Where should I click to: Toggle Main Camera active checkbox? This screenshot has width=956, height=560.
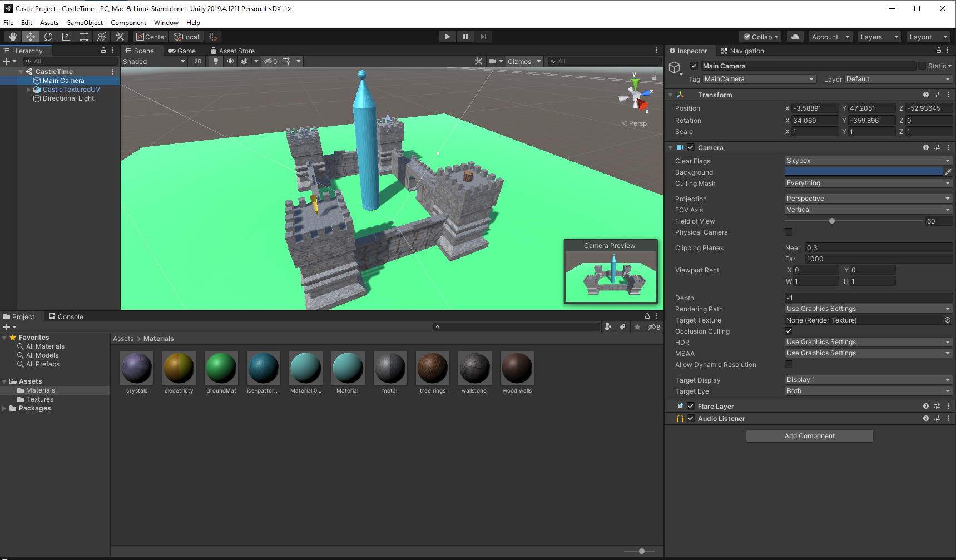pyautogui.click(x=694, y=66)
